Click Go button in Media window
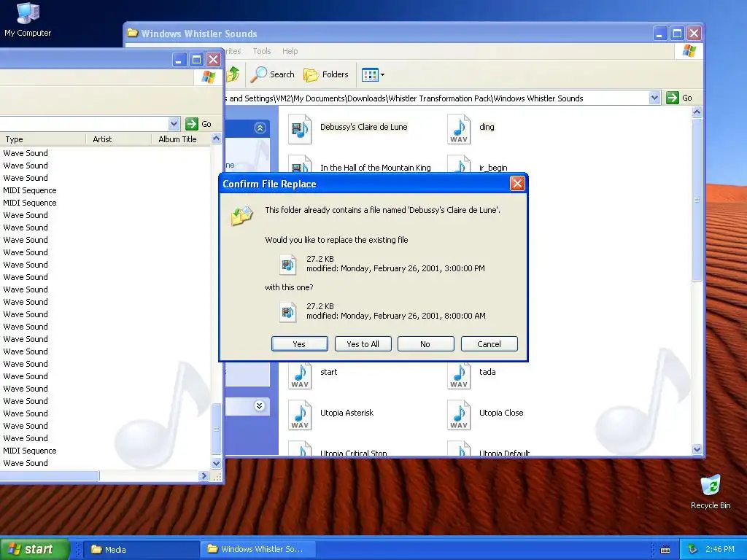 pyautogui.click(x=198, y=124)
